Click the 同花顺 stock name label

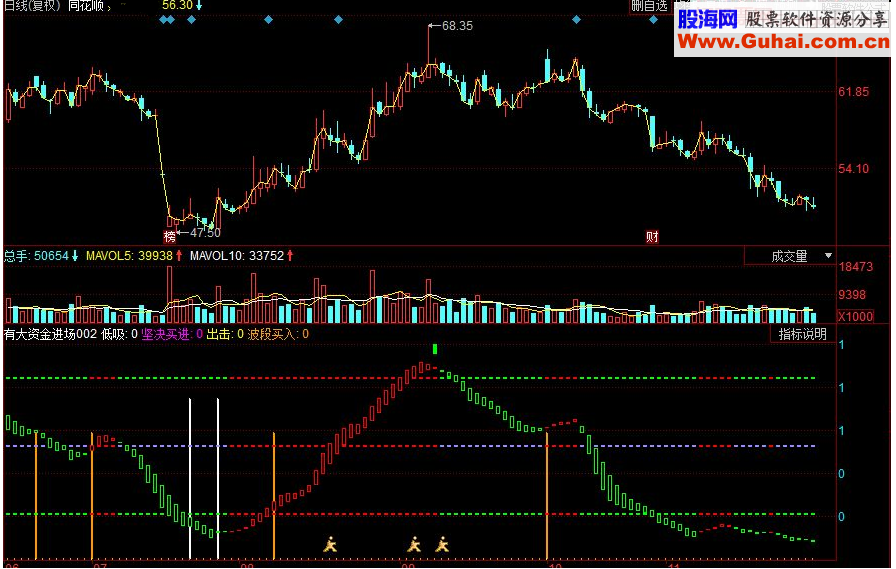[86, 6]
